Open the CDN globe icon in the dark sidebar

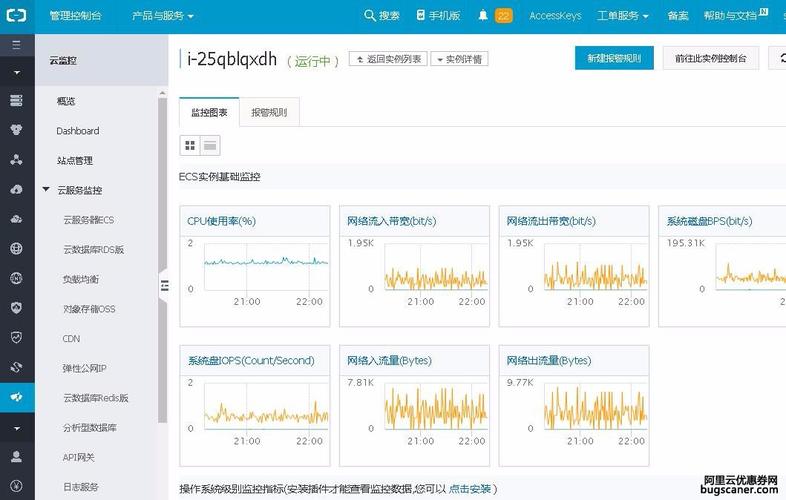17,278
